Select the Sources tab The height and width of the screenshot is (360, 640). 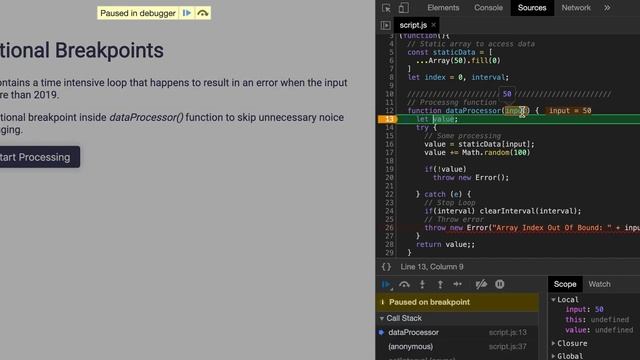coord(532,8)
